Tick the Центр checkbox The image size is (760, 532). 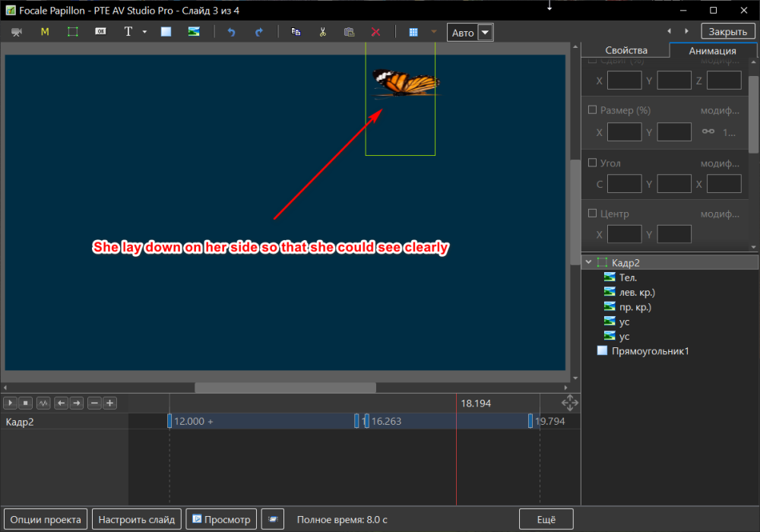pyautogui.click(x=593, y=214)
